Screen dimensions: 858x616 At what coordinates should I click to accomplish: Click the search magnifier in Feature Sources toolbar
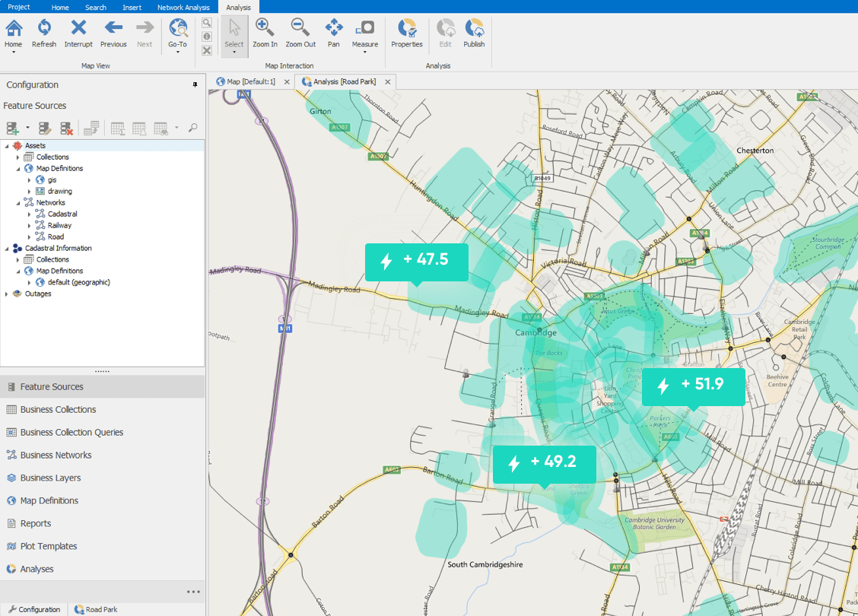(x=192, y=128)
